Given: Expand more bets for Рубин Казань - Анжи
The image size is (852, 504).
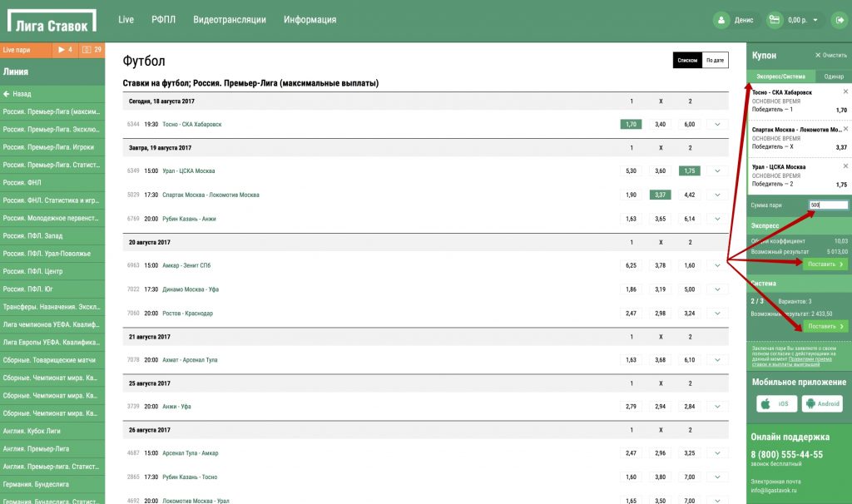Looking at the screenshot, I should (717, 219).
